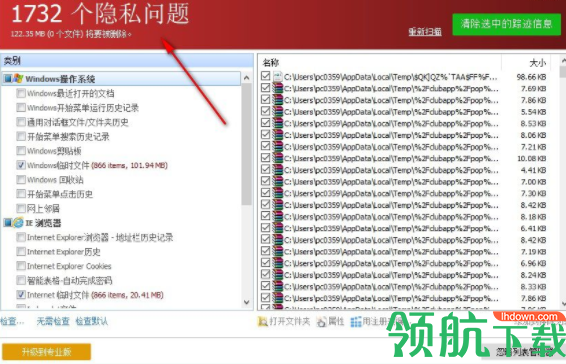Click the archive icon in the 7.21 KB row

point(277,147)
